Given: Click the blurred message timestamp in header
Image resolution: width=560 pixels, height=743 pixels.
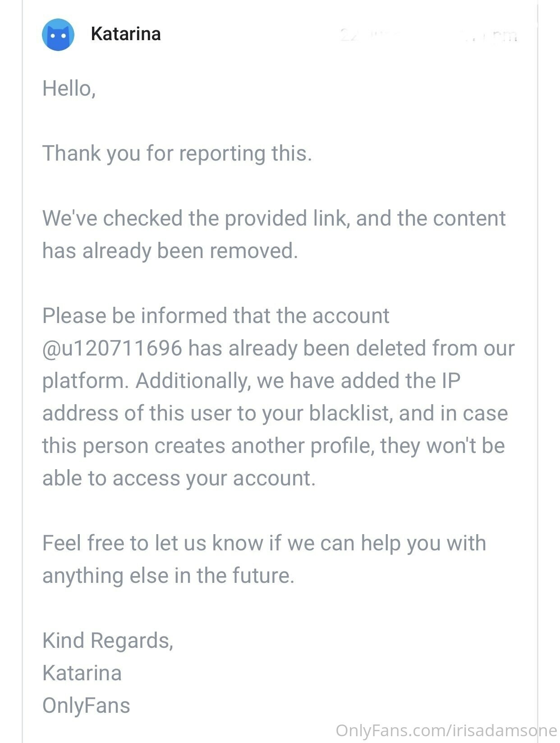Looking at the screenshot, I should click(428, 35).
